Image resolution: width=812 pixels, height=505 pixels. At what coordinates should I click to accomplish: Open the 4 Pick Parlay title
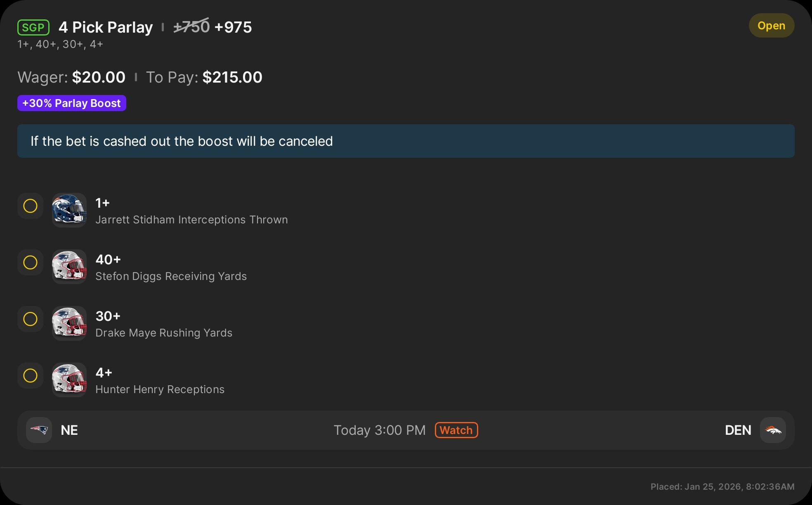click(106, 27)
